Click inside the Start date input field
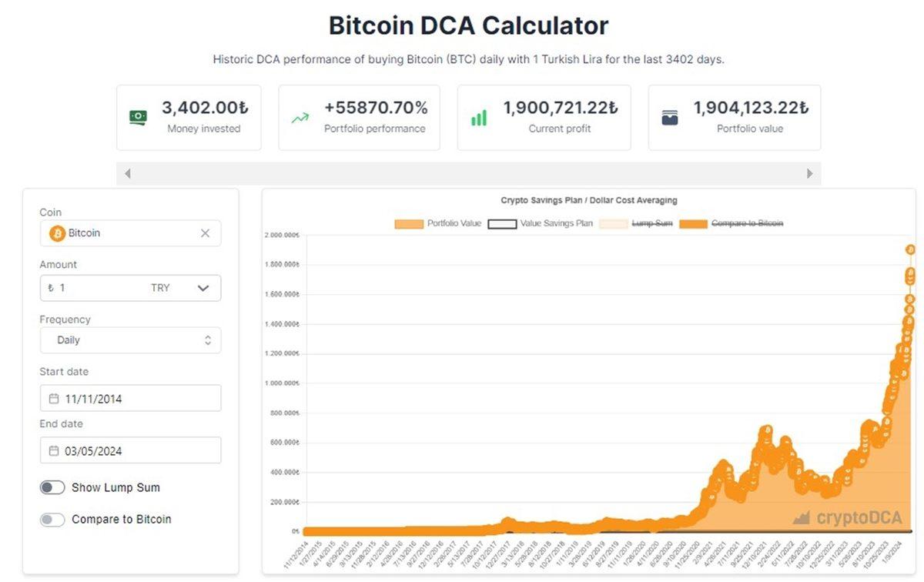924x582 pixels. coord(130,398)
